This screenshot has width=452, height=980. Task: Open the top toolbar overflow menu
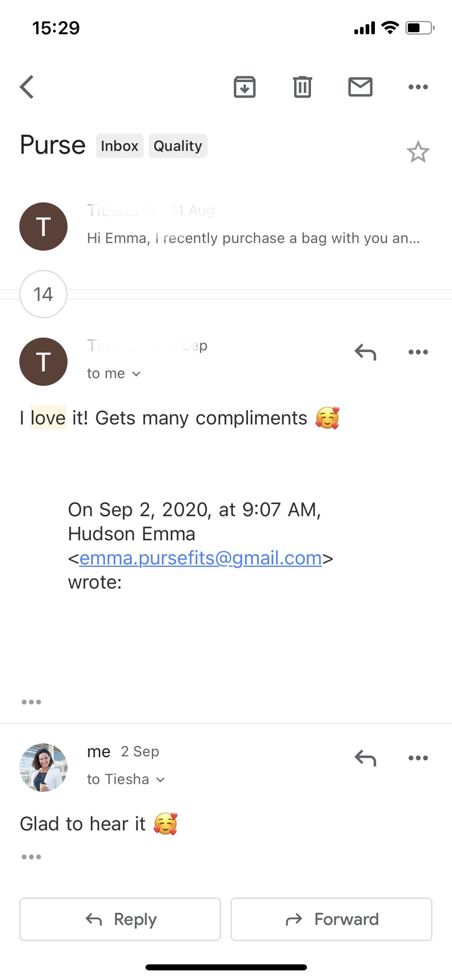[x=418, y=87]
